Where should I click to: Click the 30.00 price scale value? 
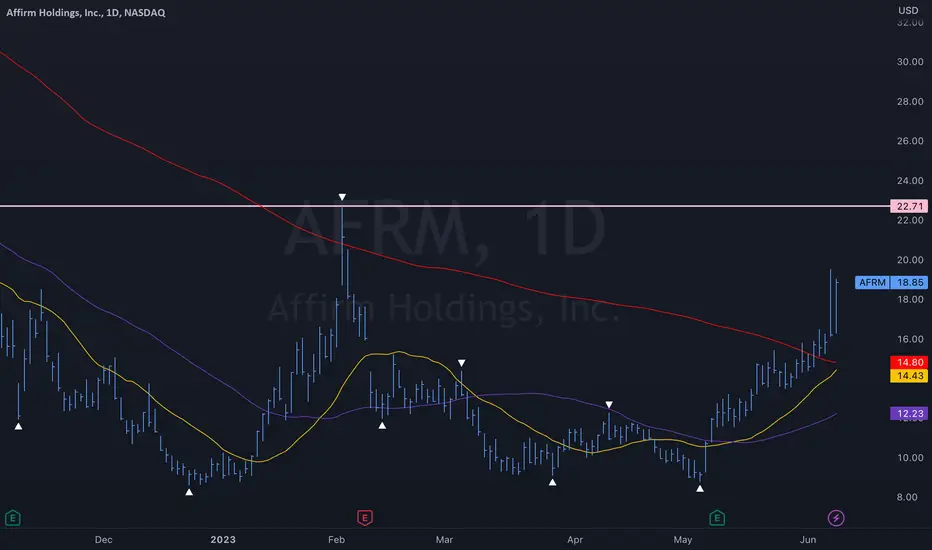pos(910,62)
